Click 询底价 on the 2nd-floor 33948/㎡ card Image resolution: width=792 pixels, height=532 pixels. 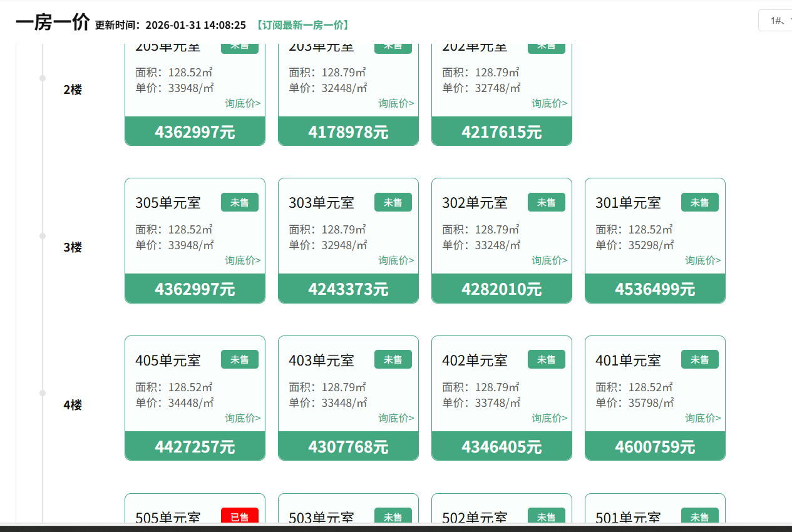[243, 103]
